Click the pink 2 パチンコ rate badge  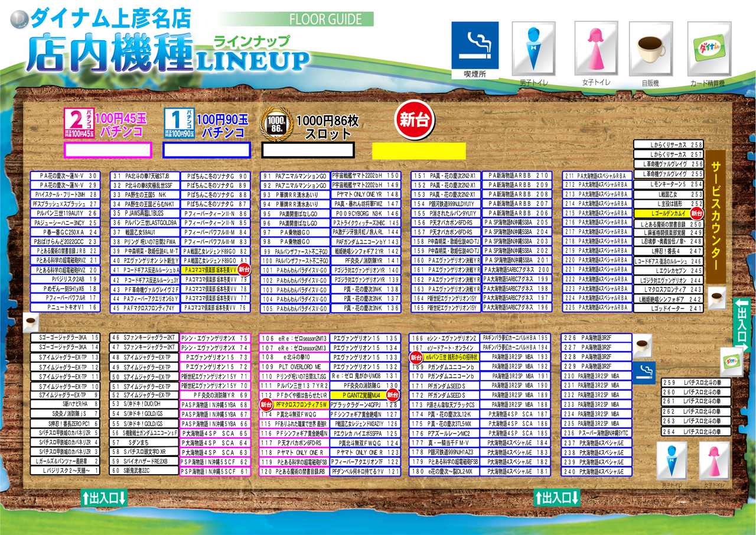[79, 123]
